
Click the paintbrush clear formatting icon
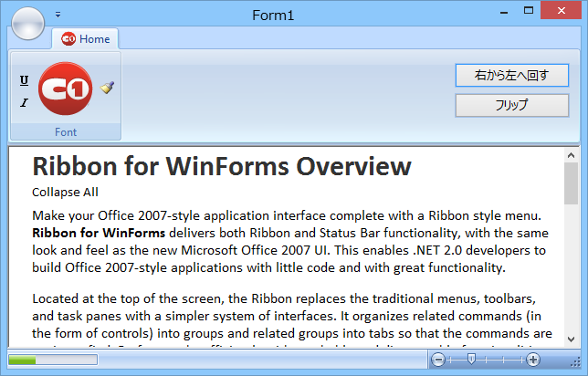(107, 89)
